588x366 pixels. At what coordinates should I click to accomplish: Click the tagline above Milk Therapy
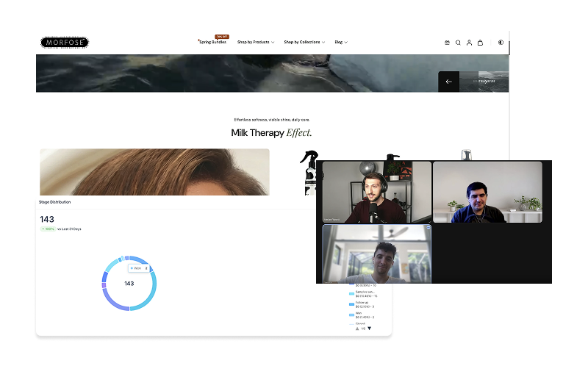pos(272,120)
